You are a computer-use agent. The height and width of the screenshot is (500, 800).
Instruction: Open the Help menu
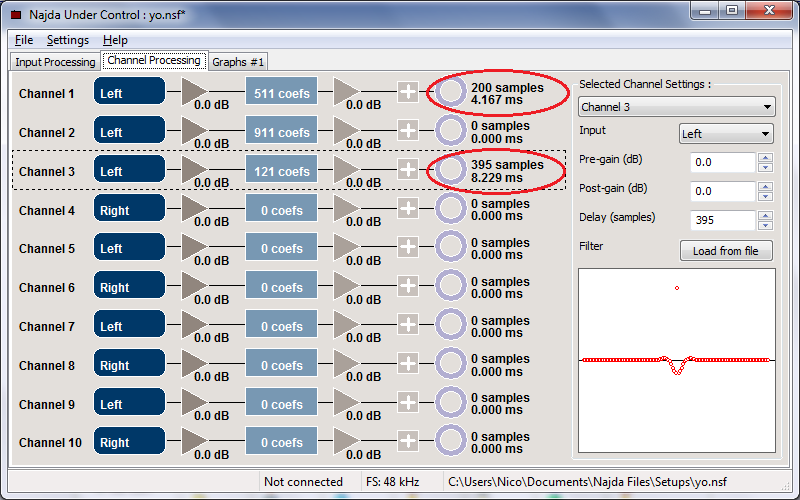tap(115, 40)
